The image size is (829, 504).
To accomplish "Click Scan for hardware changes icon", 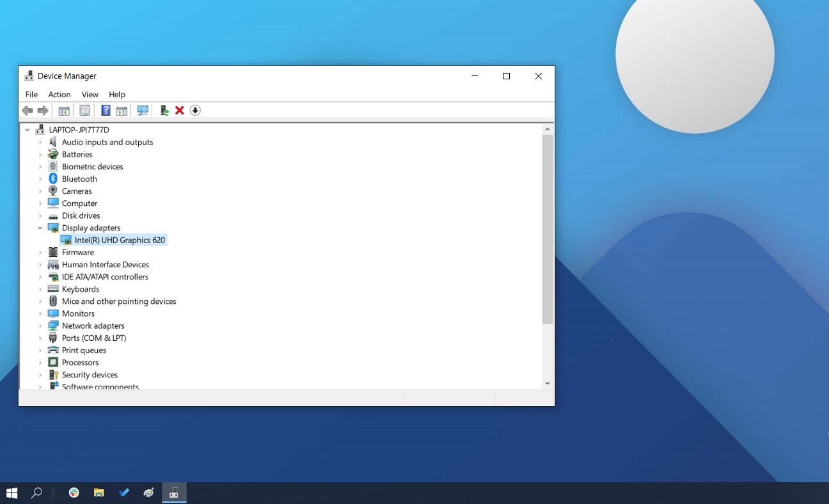I will tap(143, 111).
